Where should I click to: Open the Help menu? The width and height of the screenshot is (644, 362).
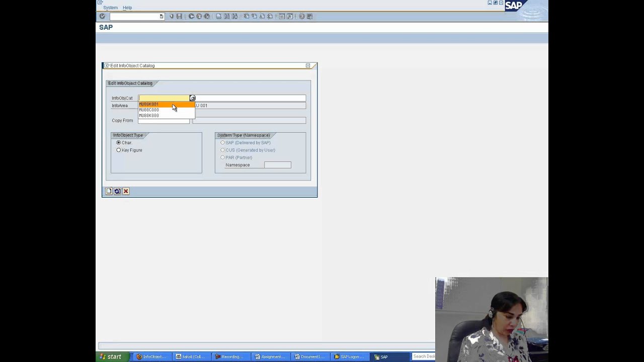[127, 8]
